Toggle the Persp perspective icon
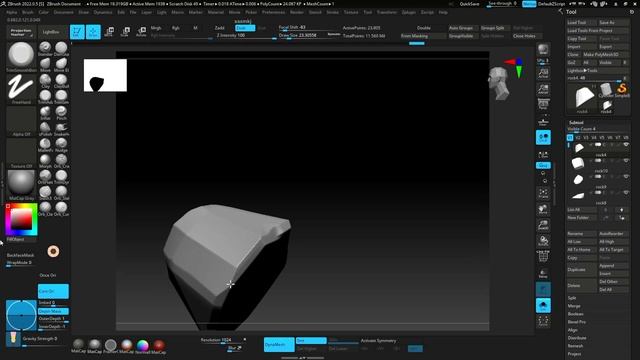The width and height of the screenshot is (640, 360). [543, 104]
